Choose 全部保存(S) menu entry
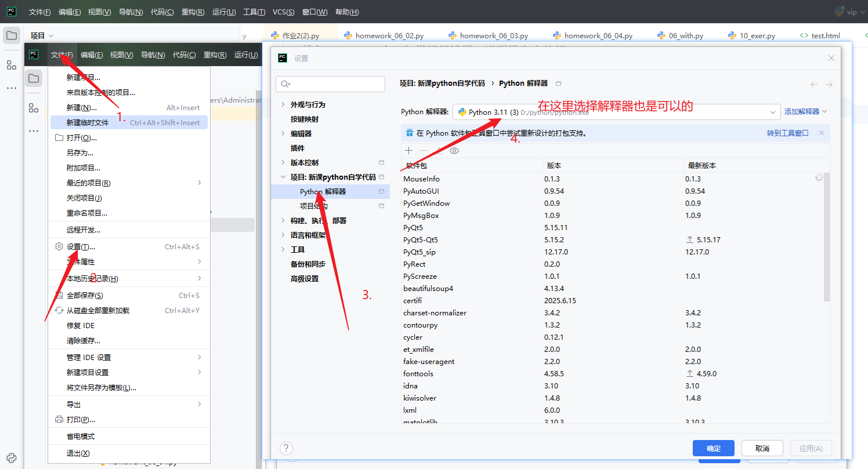The height and width of the screenshot is (469, 868). [x=128, y=295]
